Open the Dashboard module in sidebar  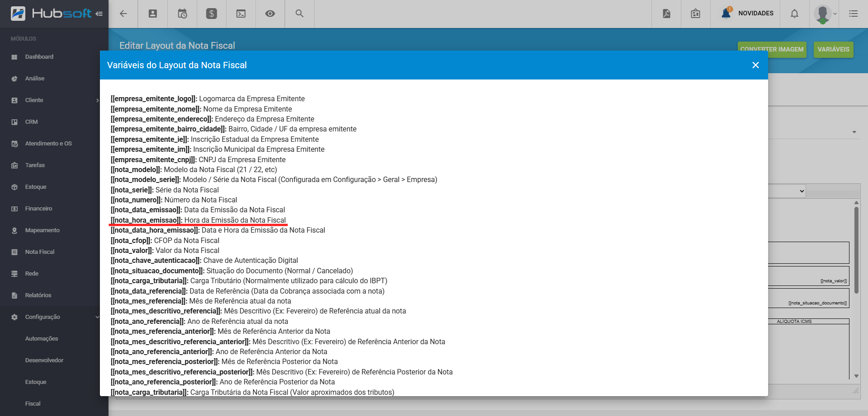[39, 57]
